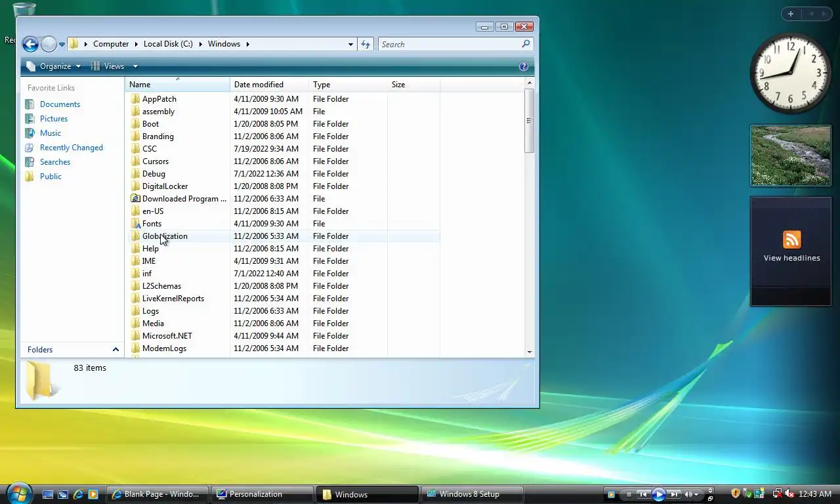Viewport: 840px width, 504px height.
Task: Open the Windows Start orb
Action: 18,493
